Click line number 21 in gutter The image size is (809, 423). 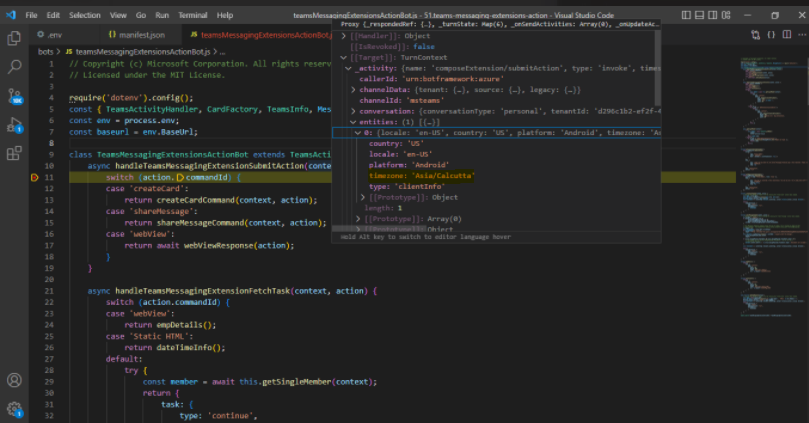pos(49,291)
